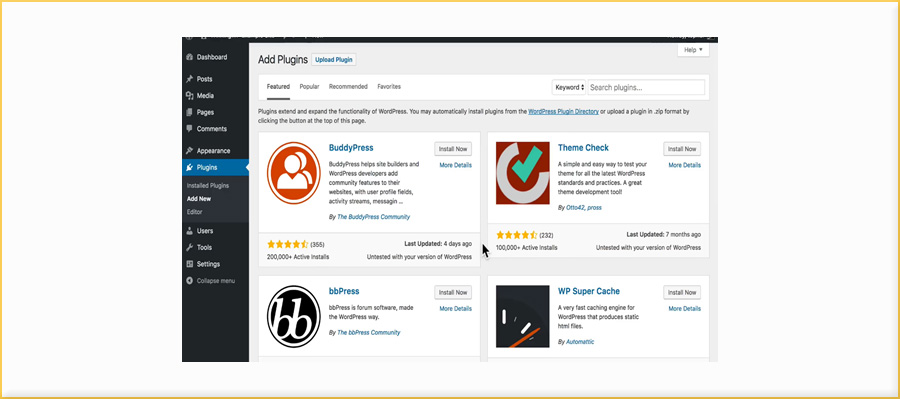Open More Details for WP Super Cache

click(685, 309)
